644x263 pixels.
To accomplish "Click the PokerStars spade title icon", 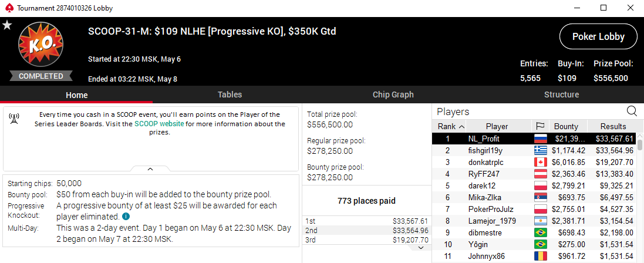I will [x=8, y=8].
